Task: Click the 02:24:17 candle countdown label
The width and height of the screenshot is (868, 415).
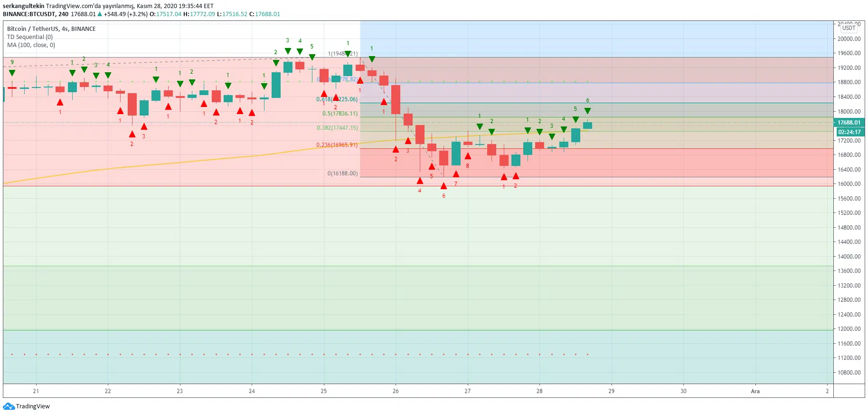Action: 849,132
